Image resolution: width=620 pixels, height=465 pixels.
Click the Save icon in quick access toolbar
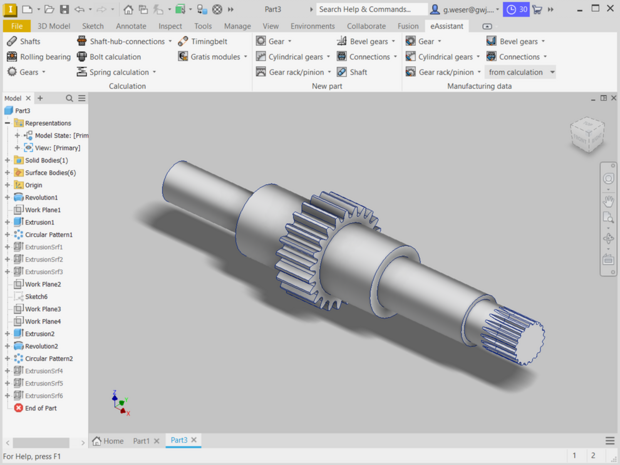(64, 9)
